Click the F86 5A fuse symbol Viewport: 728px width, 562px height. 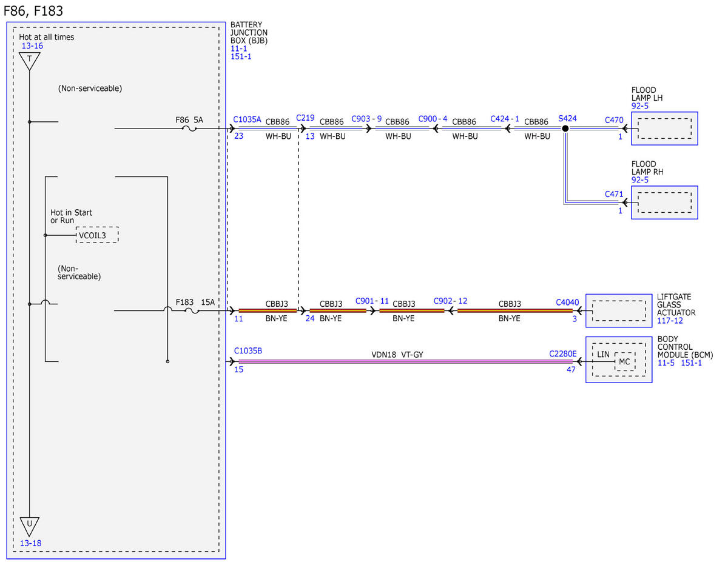[x=192, y=129]
